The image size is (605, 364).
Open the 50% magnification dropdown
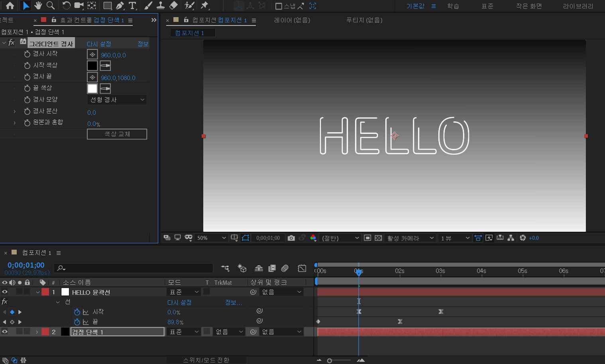click(x=211, y=238)
